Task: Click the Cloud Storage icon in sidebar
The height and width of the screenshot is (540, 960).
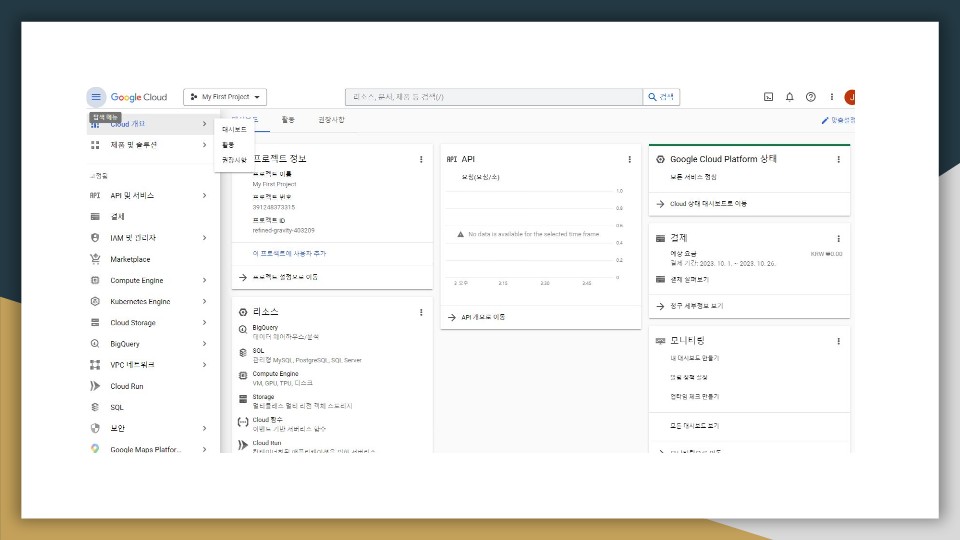Action: [95, 323]
